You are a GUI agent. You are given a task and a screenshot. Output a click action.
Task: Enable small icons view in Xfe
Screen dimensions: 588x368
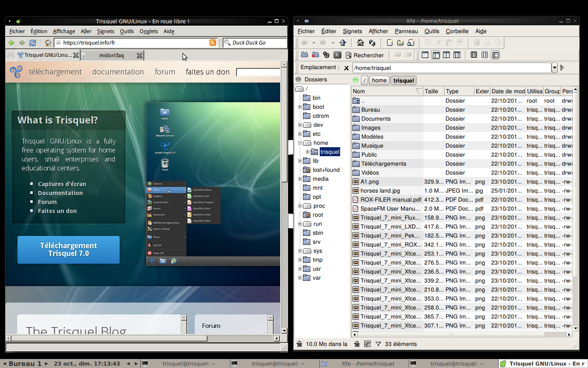485,55
